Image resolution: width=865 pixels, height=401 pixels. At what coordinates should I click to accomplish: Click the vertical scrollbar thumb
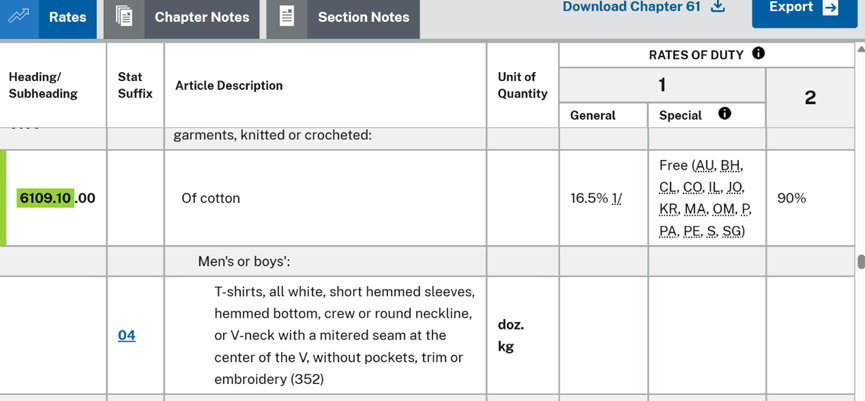pos(860,262)
